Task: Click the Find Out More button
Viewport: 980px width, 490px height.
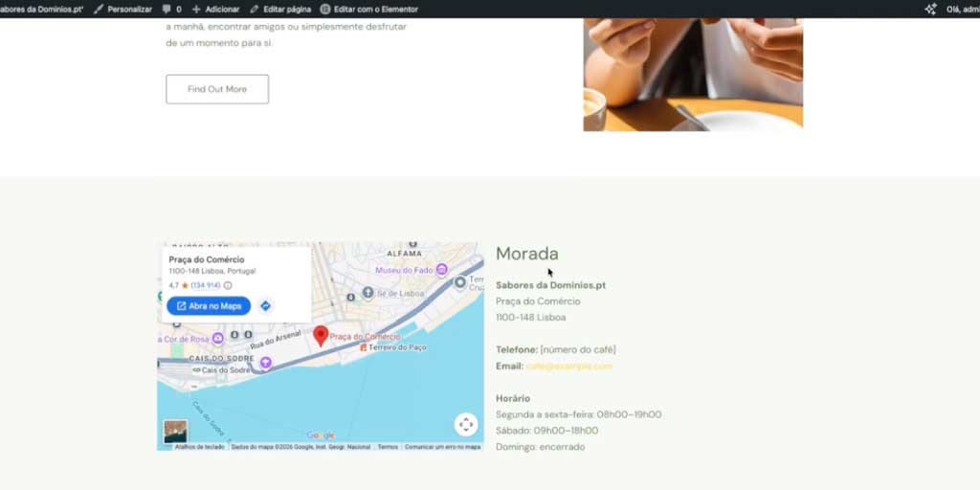Action: coord(217,89)
